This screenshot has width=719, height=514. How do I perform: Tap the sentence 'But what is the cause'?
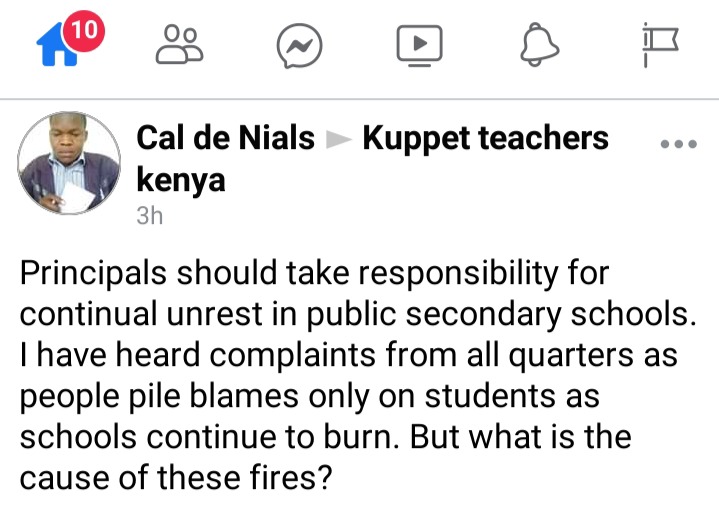pyautogui.click(x=520, y=437)
